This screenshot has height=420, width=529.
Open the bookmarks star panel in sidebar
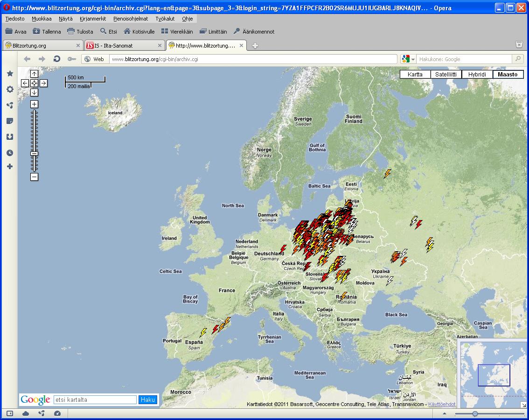click(10, 74)
